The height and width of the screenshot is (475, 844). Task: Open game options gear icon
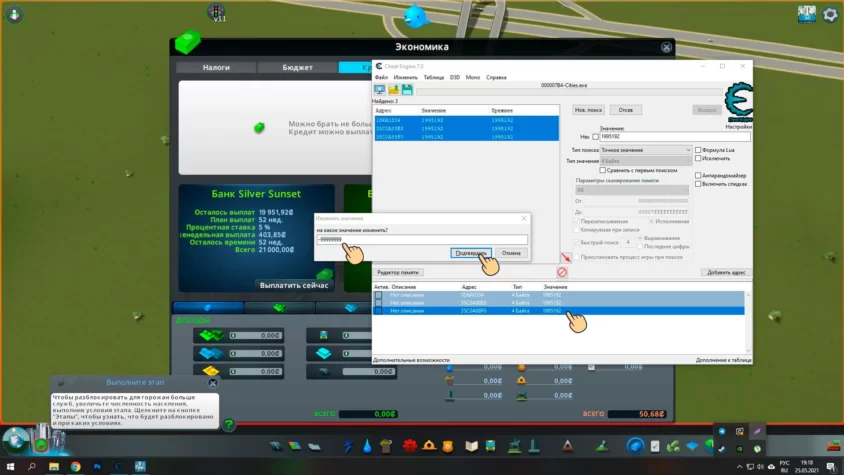point(830,14)
